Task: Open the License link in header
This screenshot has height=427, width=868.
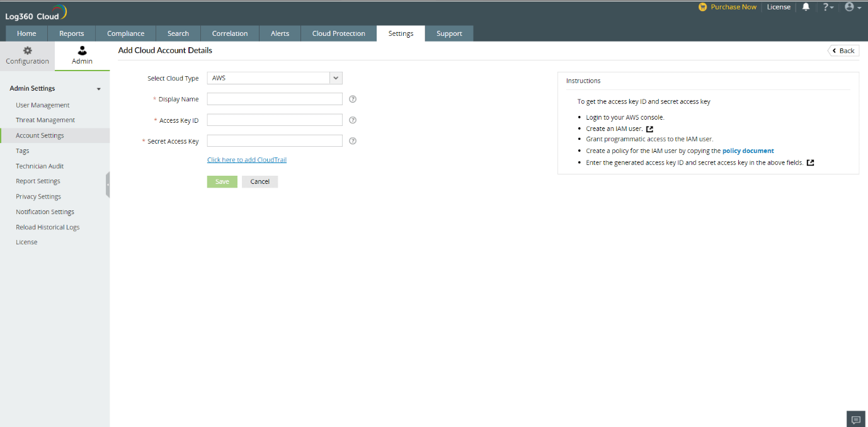Action: [779, 7]
